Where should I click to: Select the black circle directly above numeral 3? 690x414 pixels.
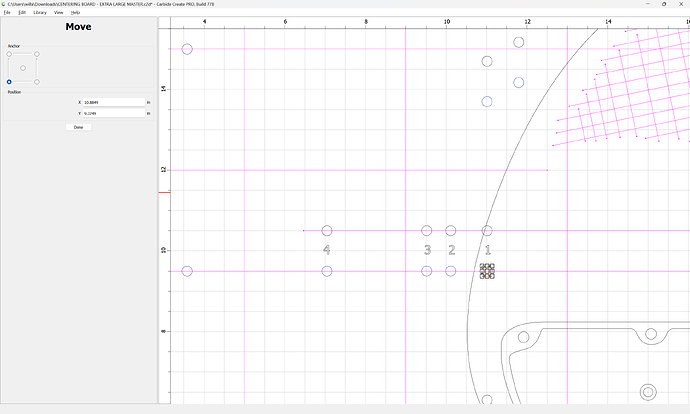(x=426, y=231)
